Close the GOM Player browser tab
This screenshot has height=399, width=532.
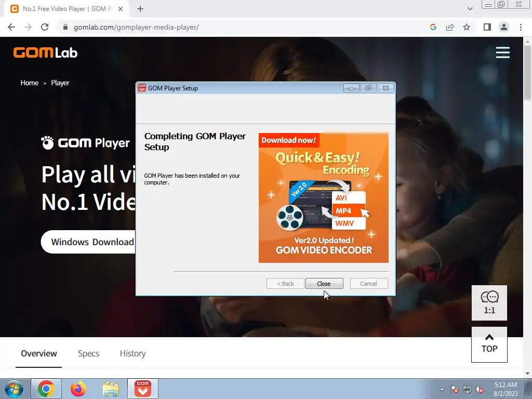121,9
